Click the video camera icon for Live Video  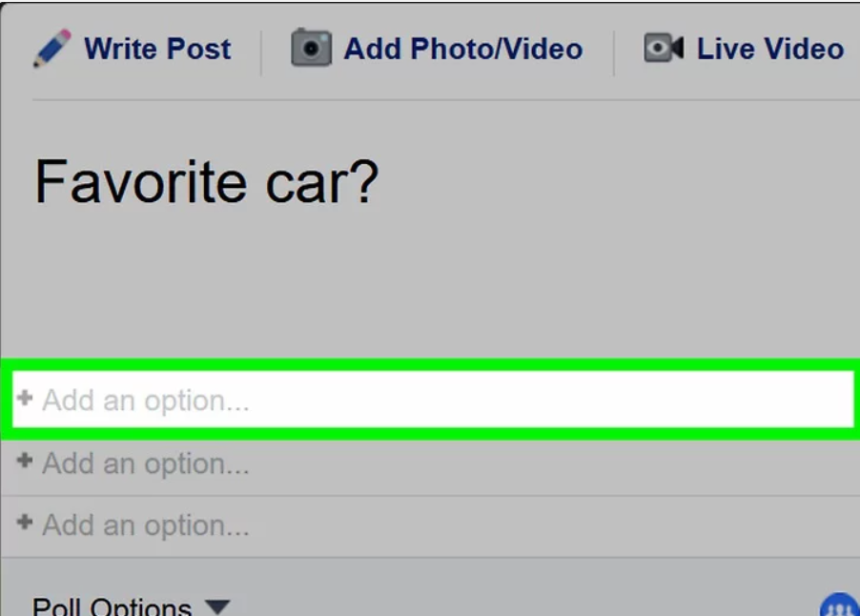(664, 48)
